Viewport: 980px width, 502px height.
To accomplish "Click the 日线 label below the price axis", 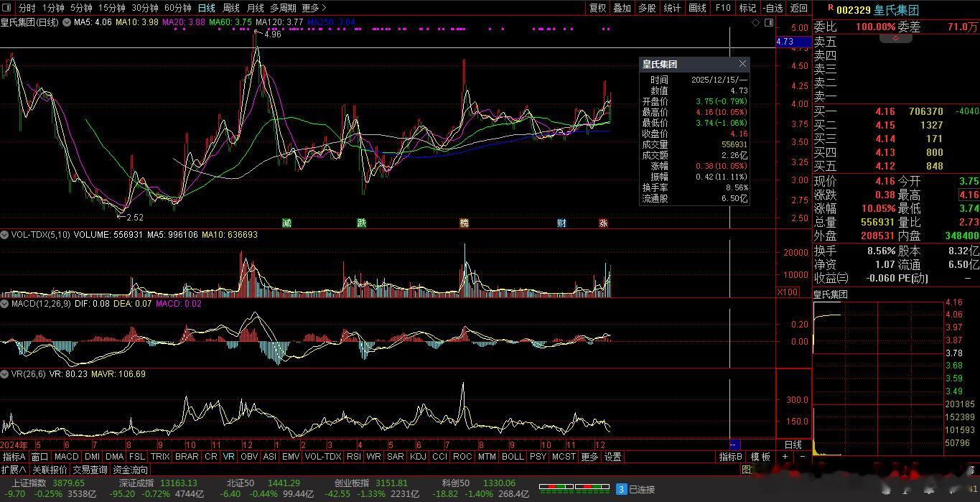I will click(x=793, y=445).
